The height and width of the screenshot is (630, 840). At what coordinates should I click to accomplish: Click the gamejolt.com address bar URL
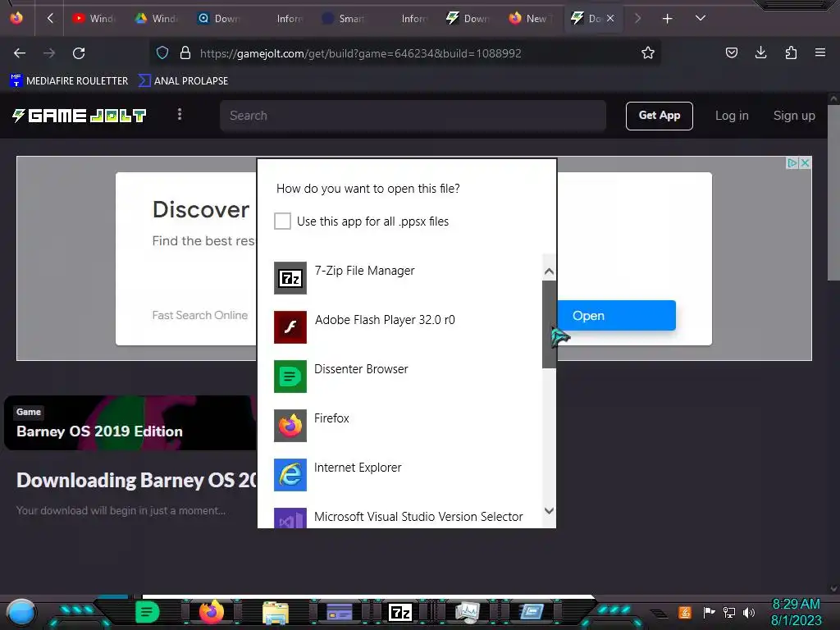(361, 53)
